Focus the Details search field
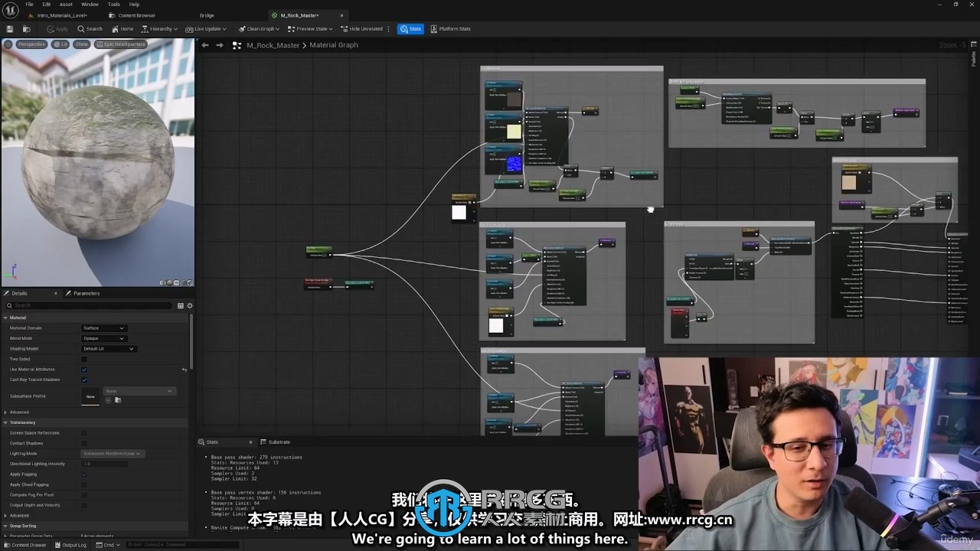Viewport: 980px width, 551px height. click(x=89, y=305)
